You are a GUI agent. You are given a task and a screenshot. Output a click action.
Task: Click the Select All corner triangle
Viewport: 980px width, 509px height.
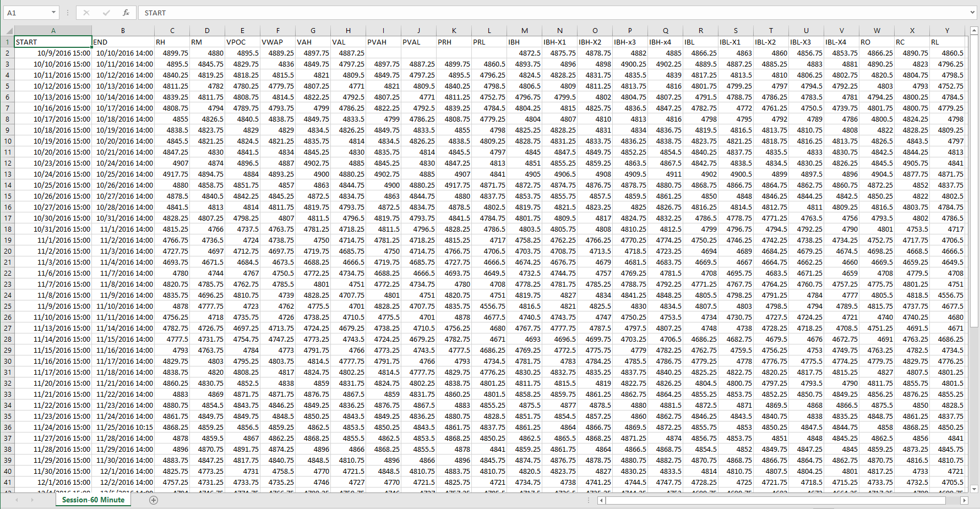click(x=8, y=31)
